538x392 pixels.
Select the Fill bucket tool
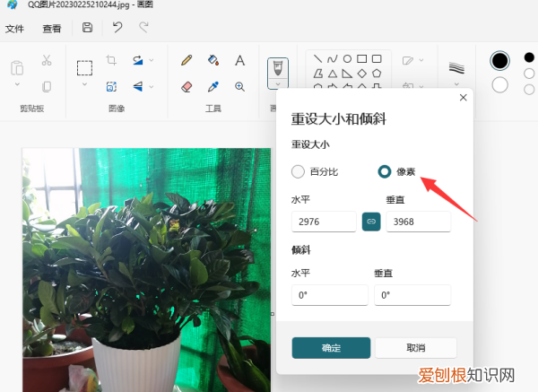pos(213,60)
